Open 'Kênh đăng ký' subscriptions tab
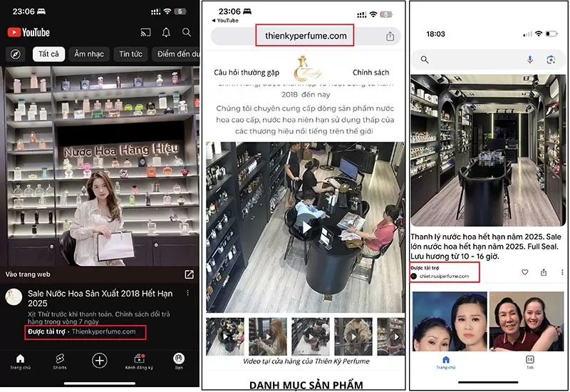 coord(139,362)
